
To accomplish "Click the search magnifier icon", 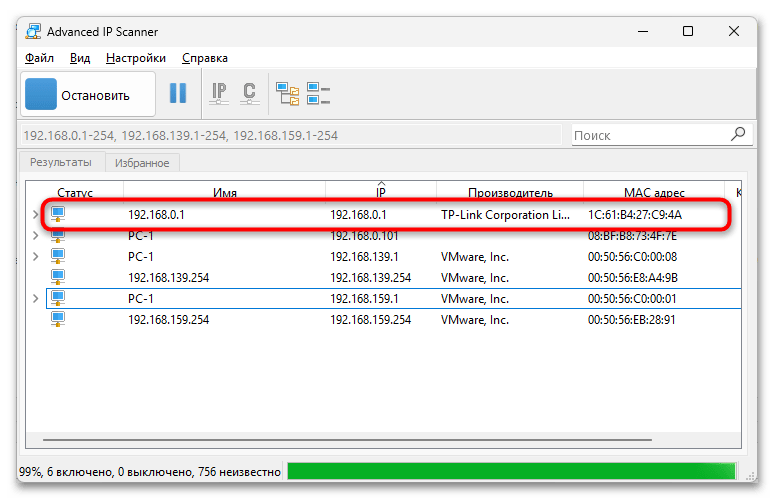I will pos(738,134).
